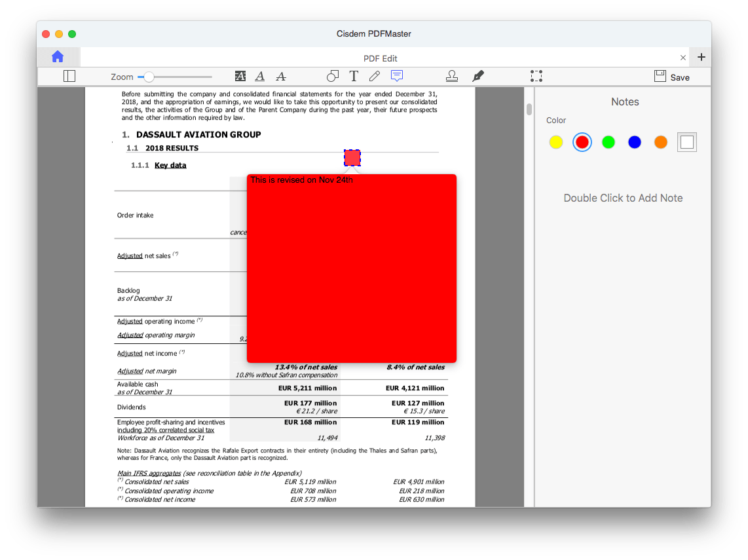Toggle the sidebar panel icon
The width and height of the screenshot is (748, 560).
click(69, 77)
